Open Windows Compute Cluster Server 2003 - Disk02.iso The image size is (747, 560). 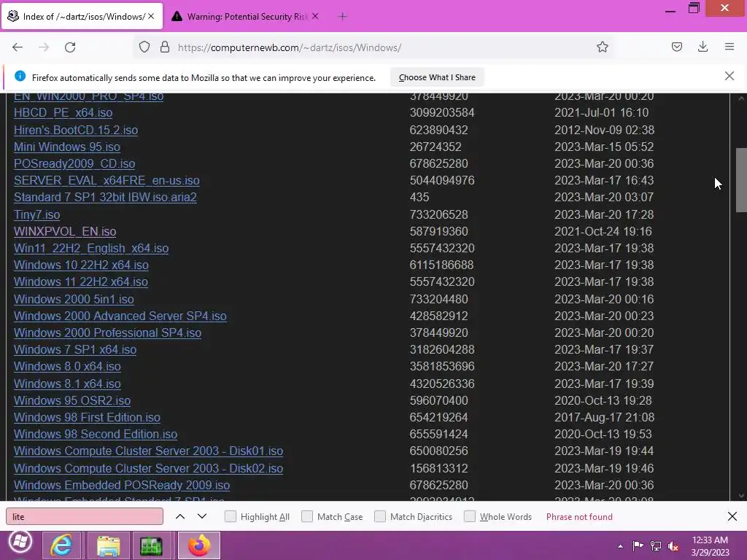pos(148,468)
